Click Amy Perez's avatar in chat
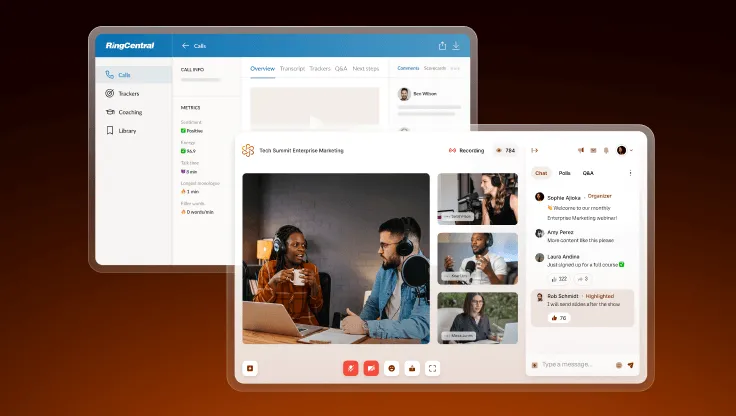Viewport: 736px width, 416px height. [539, 233]
